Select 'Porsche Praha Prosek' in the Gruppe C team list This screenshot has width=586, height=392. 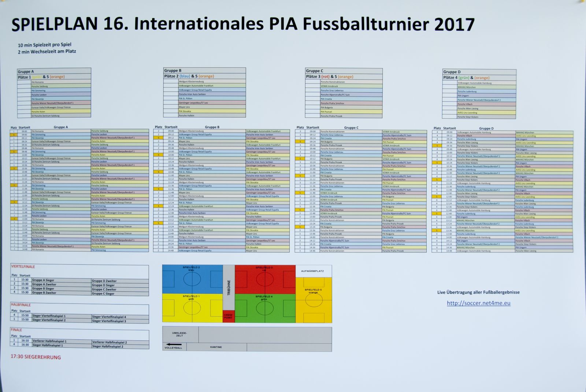pyautogui.click(x=351, y=116)
